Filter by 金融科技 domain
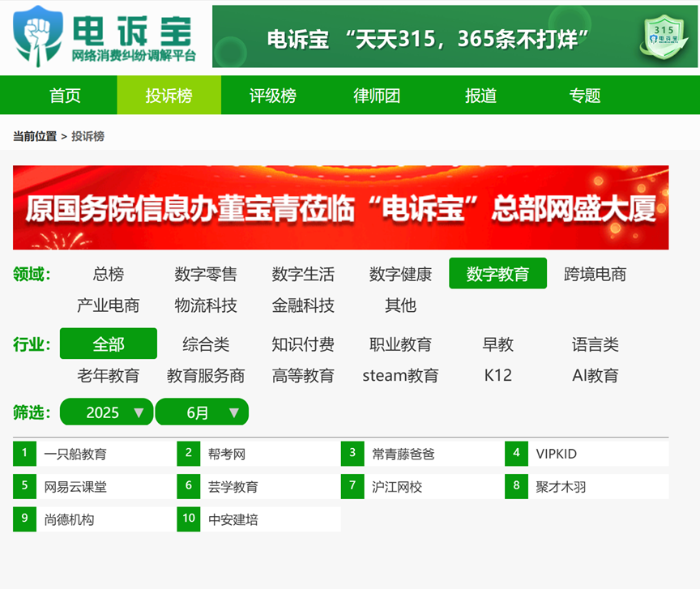The image size is (700, 589). (303, 305)
